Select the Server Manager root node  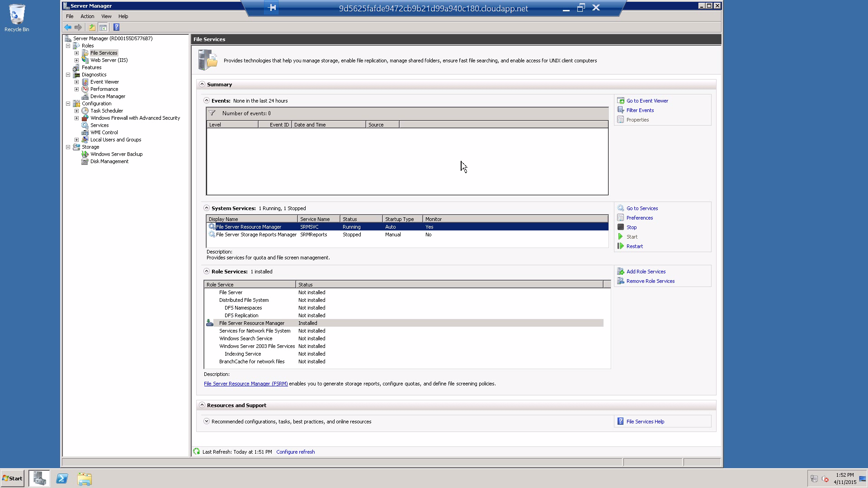coord(113,38)
